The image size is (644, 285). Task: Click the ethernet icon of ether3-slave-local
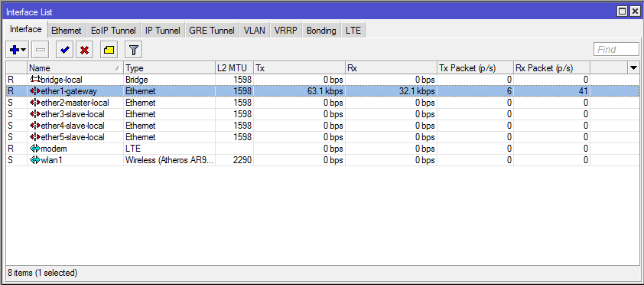pos(35,114)
